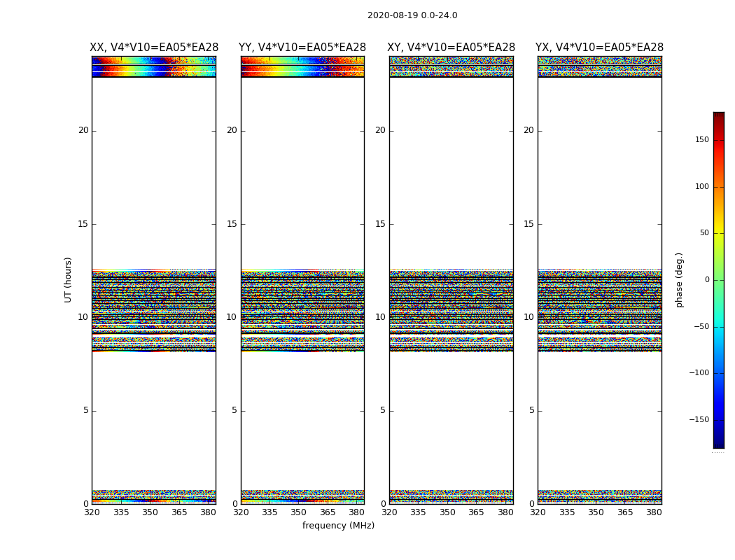This screenshot has width=735, height=560.
Task: Click the date title 2020-08-19 0.0-24.0
Action: click(x=412, y=15)
